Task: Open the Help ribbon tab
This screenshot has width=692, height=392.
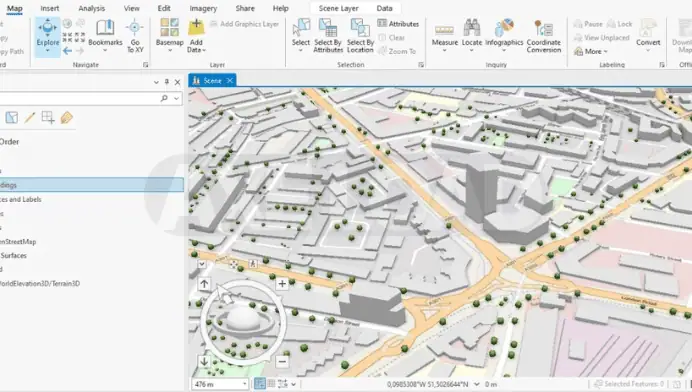Action: pyautogui.click(x=280, y=8)
